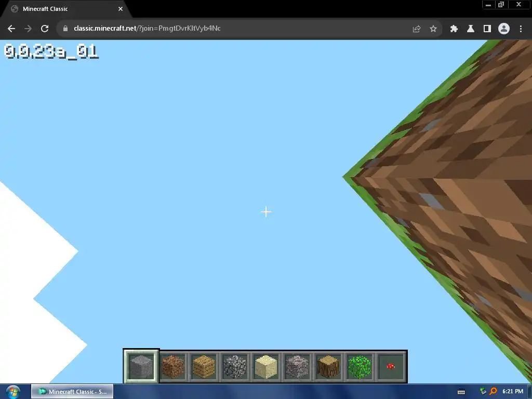Image resolution: width=532 pixels, height=399 pixels.
Task: Click the browser forward arrow
Action: point(28,29)
